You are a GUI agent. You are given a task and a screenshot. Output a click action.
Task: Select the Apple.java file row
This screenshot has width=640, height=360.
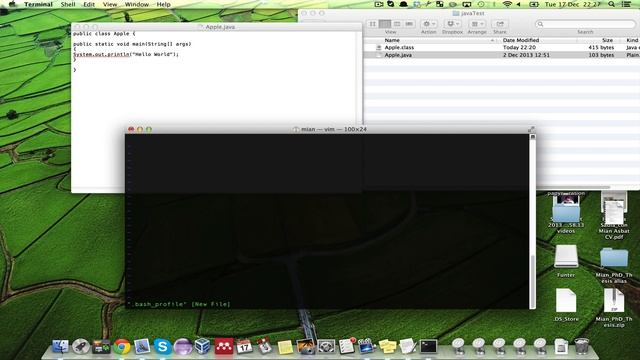click(502, 55)
